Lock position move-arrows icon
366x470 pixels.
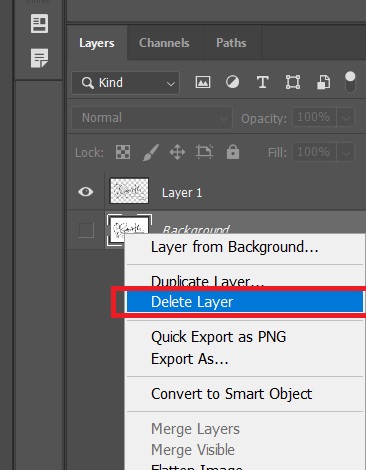177,152
